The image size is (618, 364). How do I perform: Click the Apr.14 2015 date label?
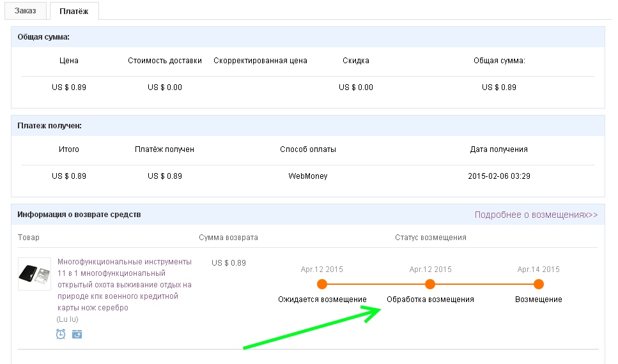(x=538, y=269)
